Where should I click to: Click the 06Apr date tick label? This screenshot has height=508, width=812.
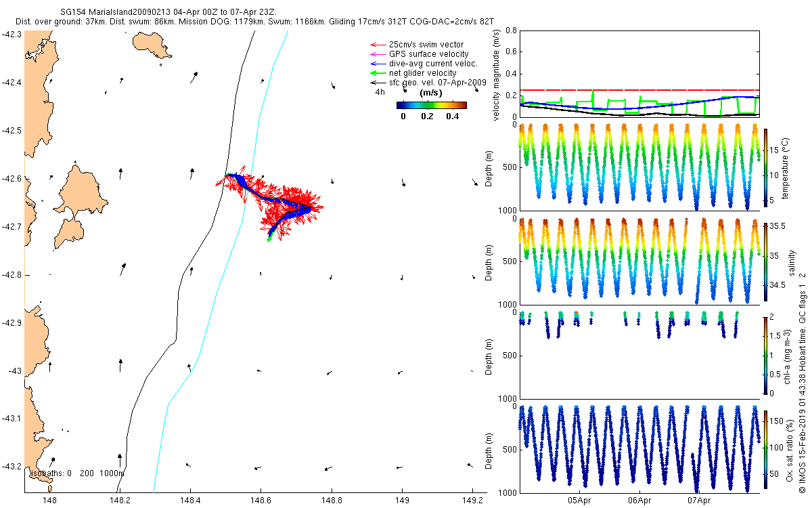click(x=639, y=501)
